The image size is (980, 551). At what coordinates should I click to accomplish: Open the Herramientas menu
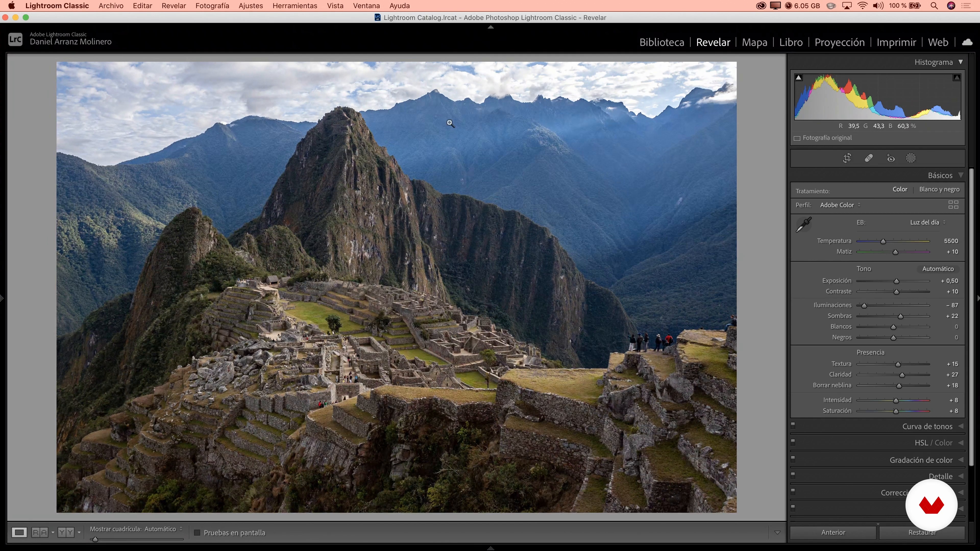(295, 6)
